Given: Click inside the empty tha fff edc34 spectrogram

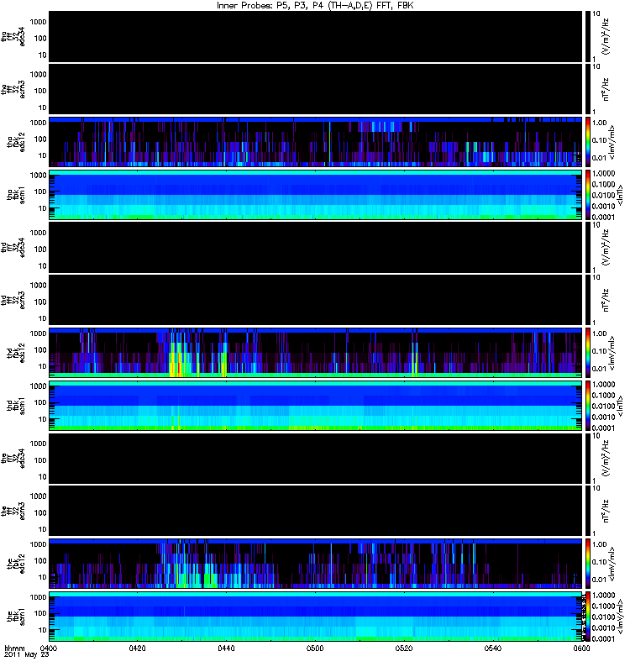Looking at the screenshot, I should coord(315,37).
